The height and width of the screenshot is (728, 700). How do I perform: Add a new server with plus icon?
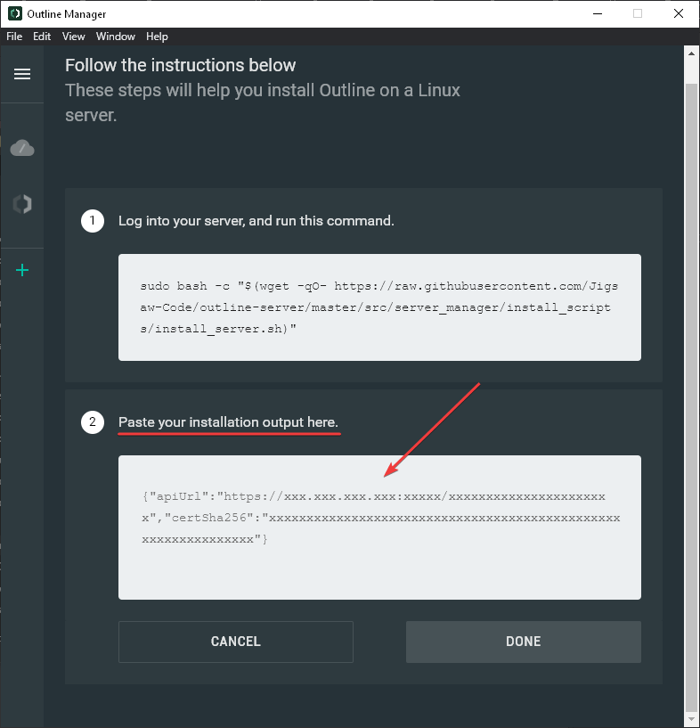pyautogui.click(x=22, y=270)
